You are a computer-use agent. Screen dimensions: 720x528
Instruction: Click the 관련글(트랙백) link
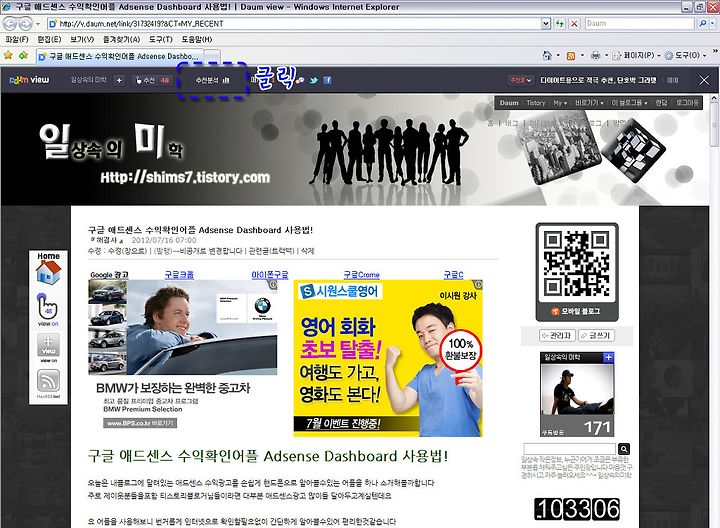(271, 251)
